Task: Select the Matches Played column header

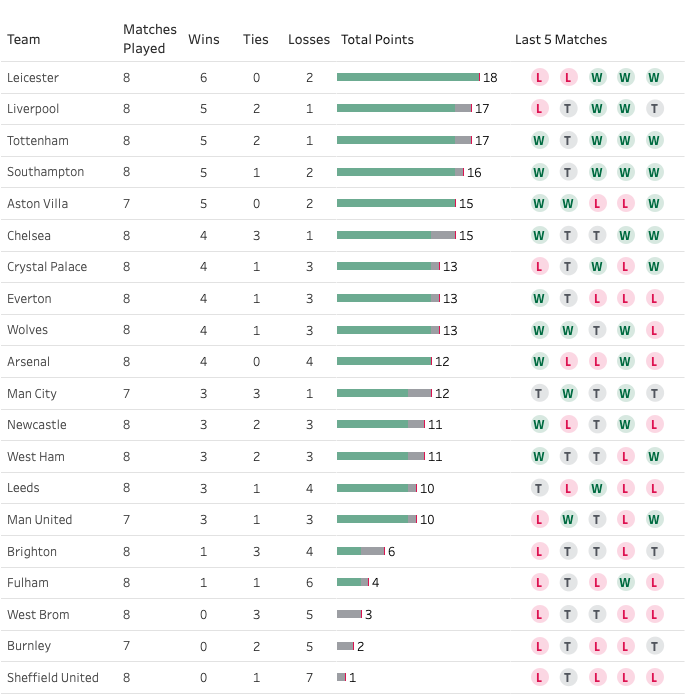Action: tap(150, 40)
